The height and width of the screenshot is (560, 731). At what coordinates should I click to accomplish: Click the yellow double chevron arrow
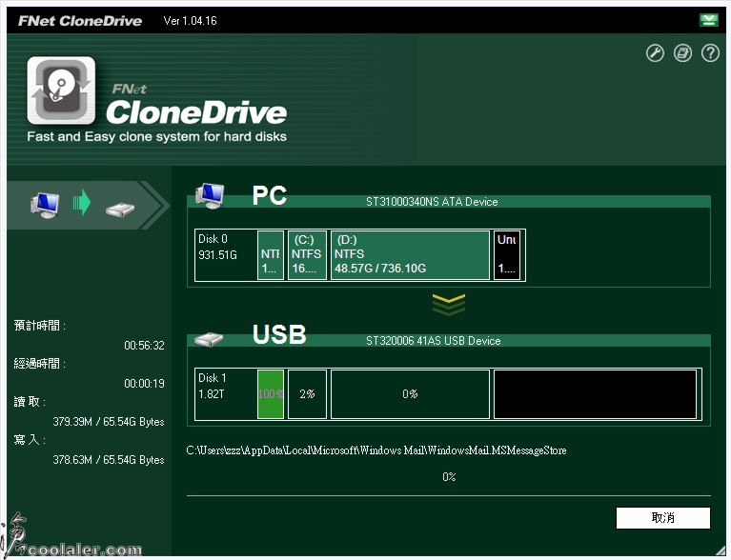click(x=449, y=305)
